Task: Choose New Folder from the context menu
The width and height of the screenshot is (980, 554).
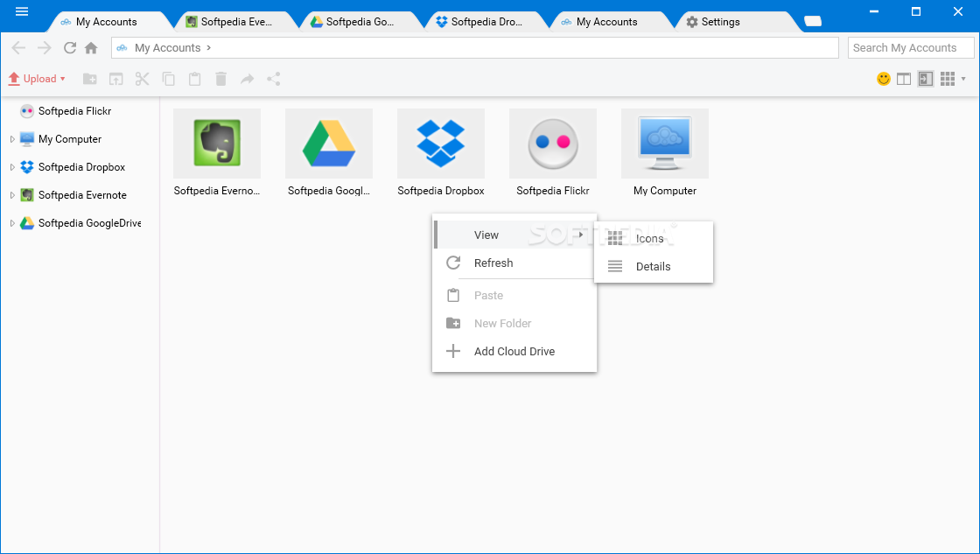Action: click(514, 323)
